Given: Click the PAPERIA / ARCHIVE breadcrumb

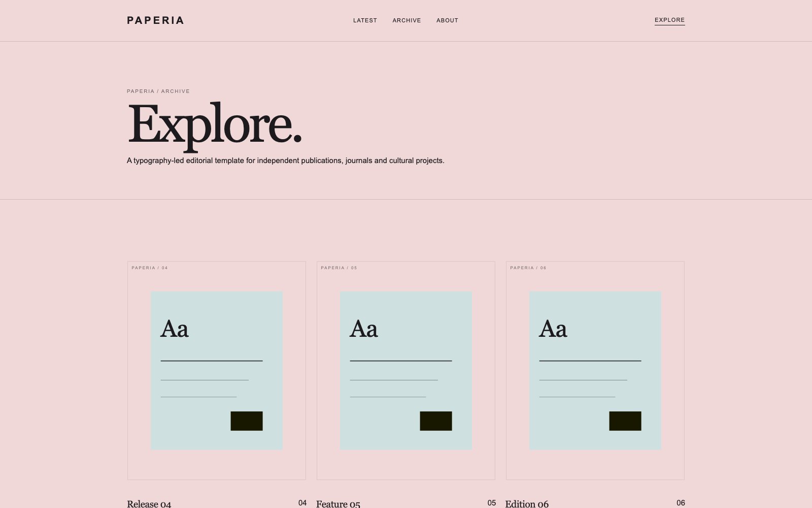Looking at the screenshot, I should (x=158, y=91).
